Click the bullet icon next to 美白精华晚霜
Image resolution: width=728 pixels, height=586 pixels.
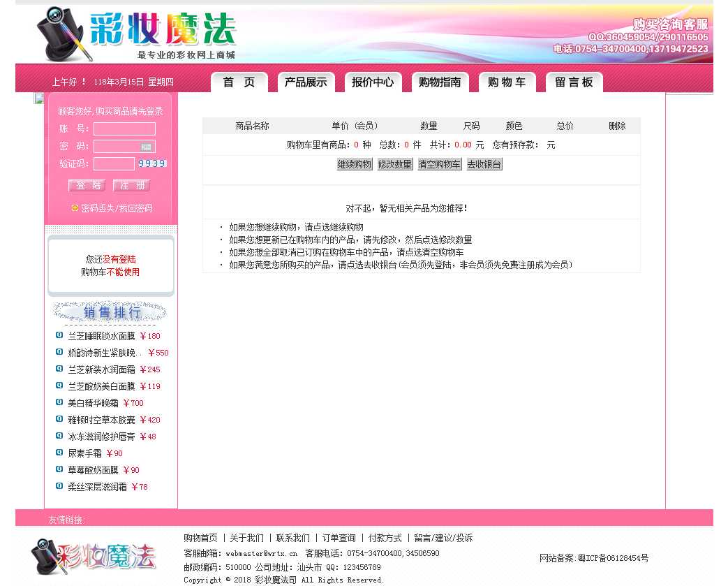tap(59, 402)
